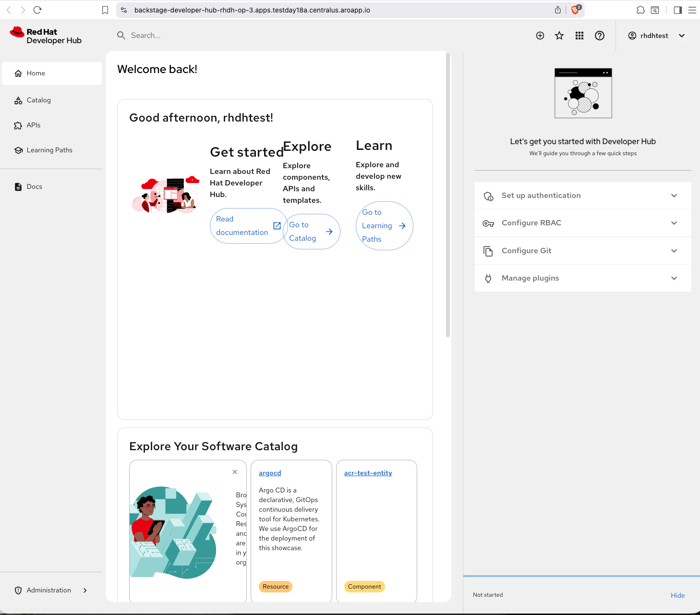
Task: Toggle the browser sidebar panel icon
Action: 678,10
